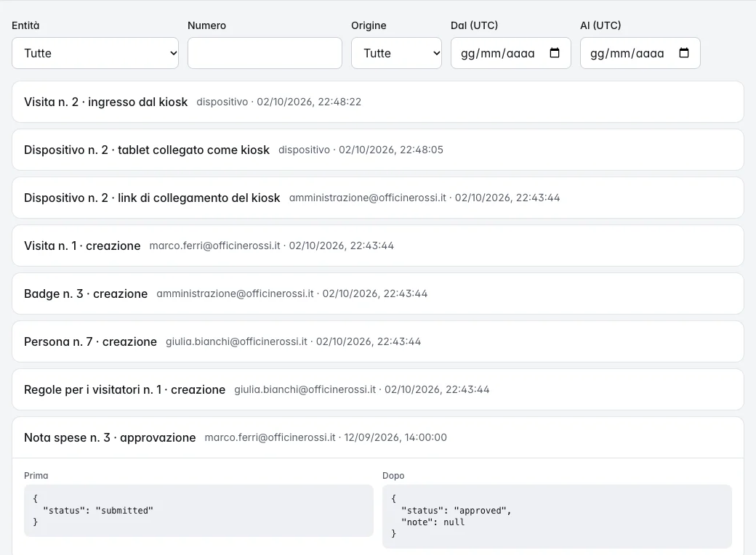The width and height of the screenshot is (756, 555).
Task: Click timestamp 12/09/2026, 14:00:00
Action: [395, 437]
